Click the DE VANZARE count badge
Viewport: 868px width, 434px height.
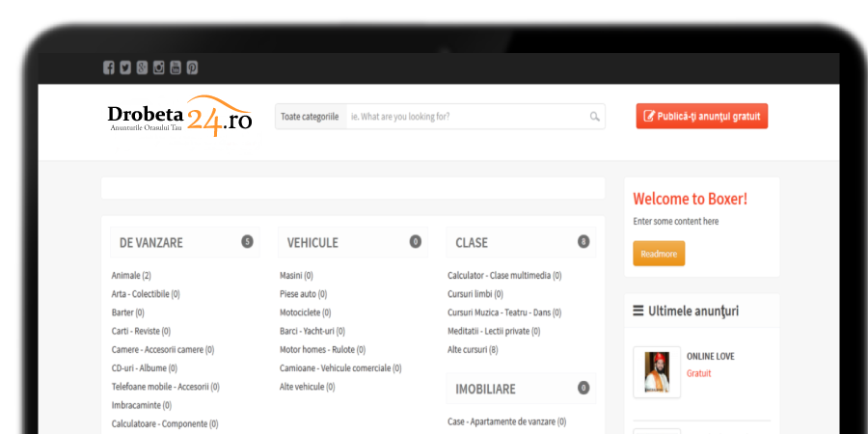tap(247, 241)
